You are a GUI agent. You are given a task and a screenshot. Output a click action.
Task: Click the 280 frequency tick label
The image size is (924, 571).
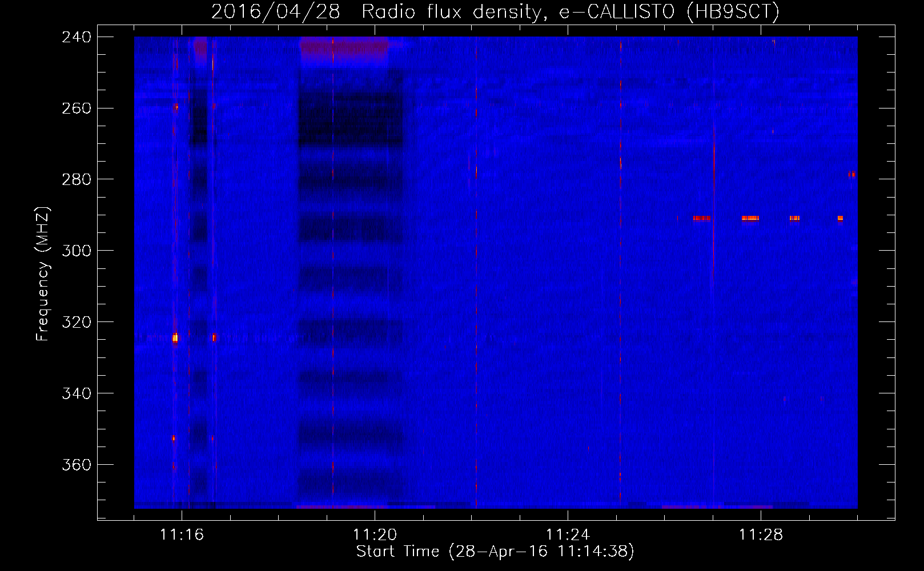pos(77,180)
